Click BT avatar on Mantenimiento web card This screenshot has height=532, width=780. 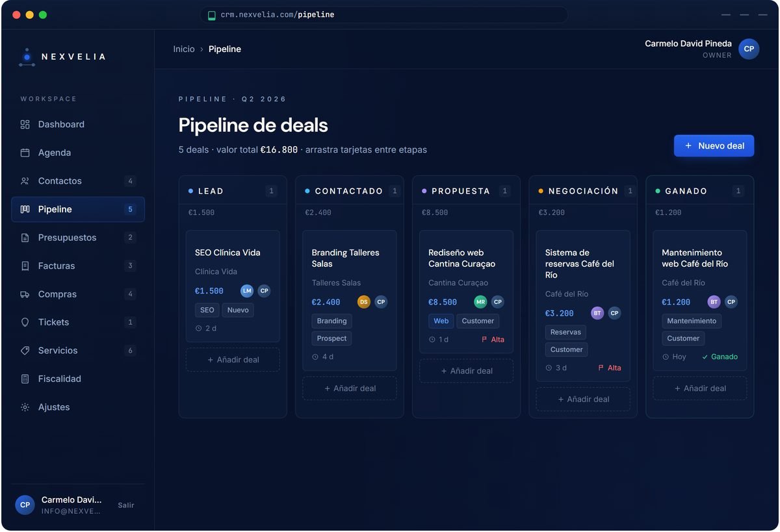(714, 302)
